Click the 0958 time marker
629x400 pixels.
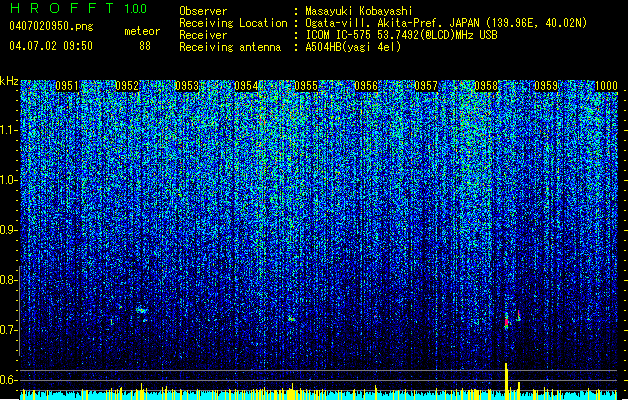(x=486, y=86)
